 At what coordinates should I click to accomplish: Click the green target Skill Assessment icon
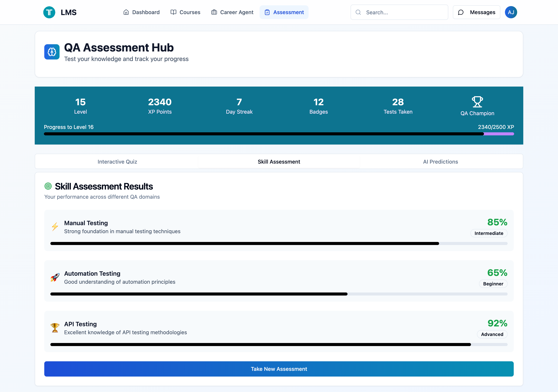(48, 186)
